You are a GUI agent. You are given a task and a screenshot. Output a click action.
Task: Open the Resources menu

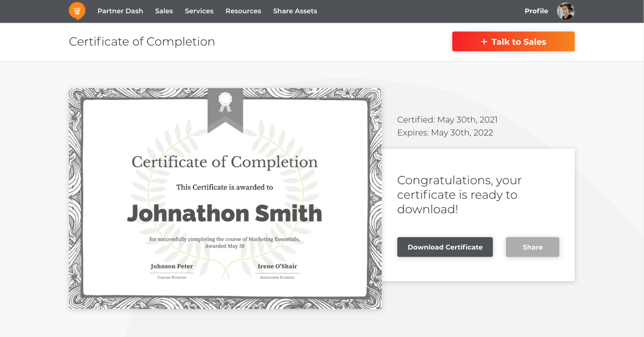243,11
